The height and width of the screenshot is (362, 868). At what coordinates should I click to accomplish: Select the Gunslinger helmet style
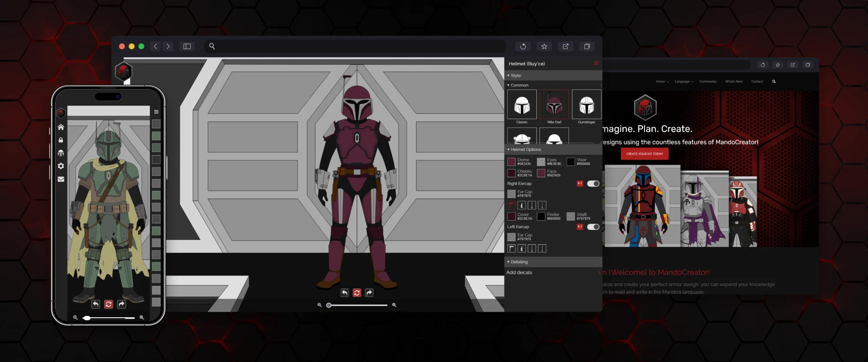[x=587, y=104]
